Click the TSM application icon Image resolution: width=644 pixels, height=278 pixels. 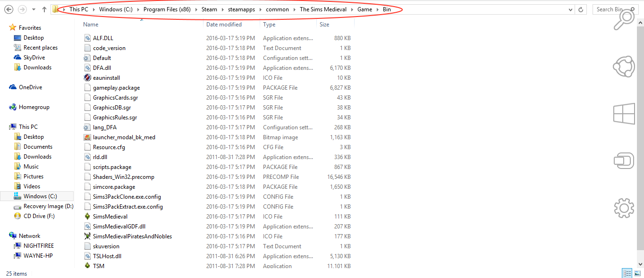87,266
